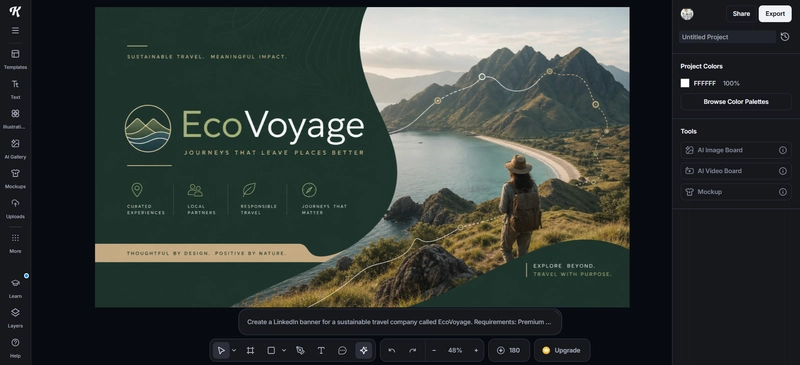The width and height of the screenshot is (800, 365).
Task: Select the hiker photo on canvas
Action: (519, 208)
